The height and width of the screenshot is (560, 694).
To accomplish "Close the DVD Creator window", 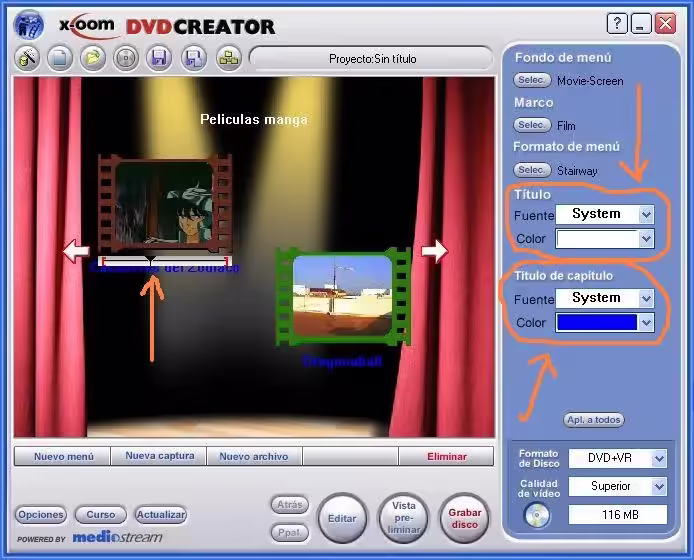I will 665,23.
